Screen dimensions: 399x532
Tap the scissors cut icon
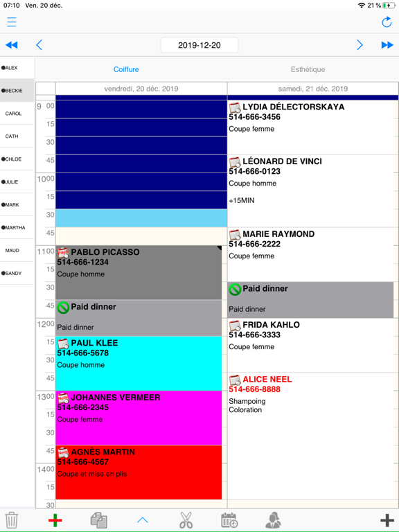[x=186, y=520]
